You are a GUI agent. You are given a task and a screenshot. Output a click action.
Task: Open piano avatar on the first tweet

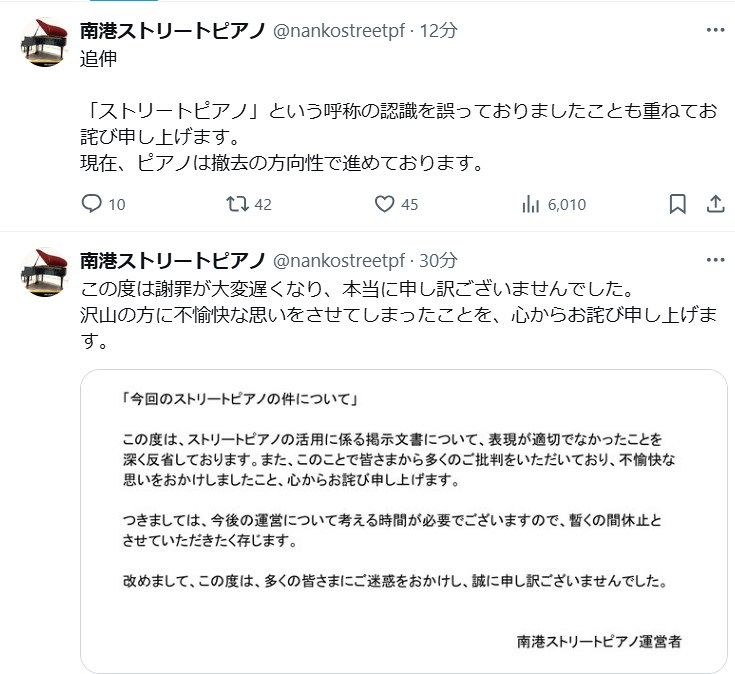44,42
